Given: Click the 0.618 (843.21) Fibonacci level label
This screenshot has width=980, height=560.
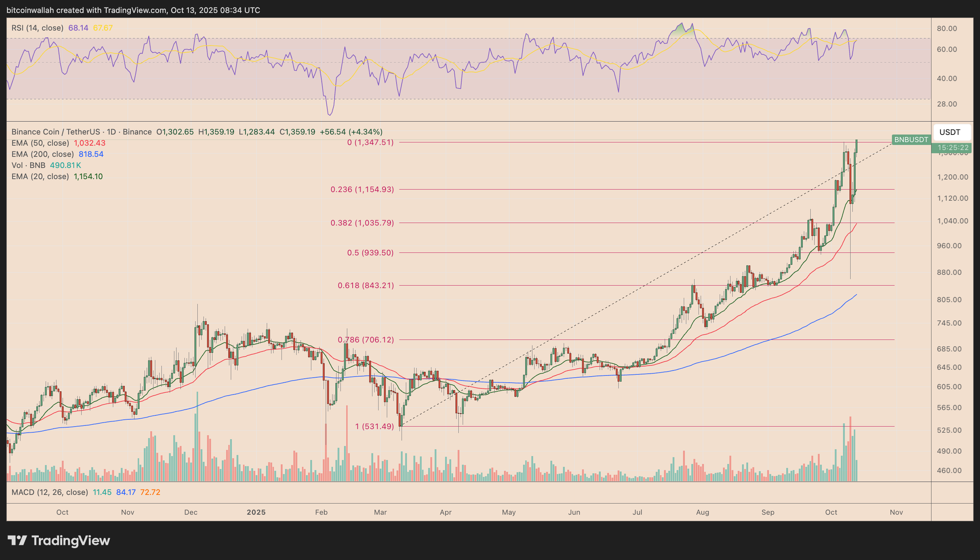Looking at the screenshot, I should (x=366, y=285).
